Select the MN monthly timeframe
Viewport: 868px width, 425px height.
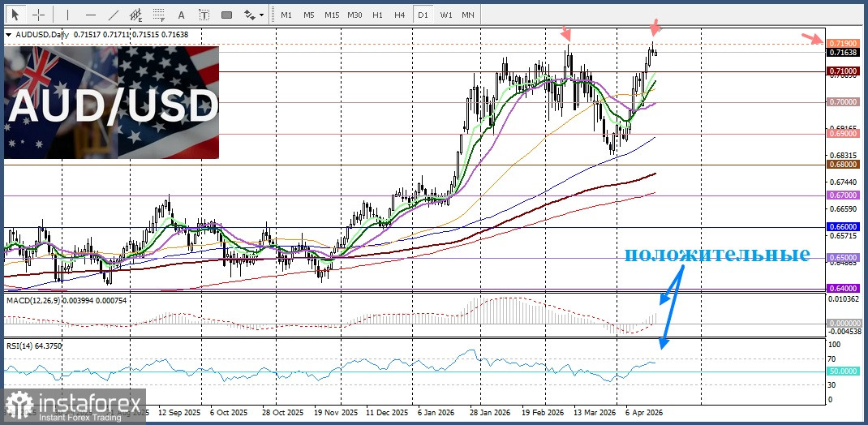[468, 15]
